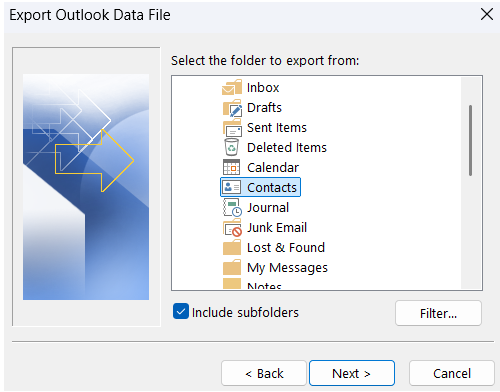Select the Calendar folder label
The image size is (500, 392).
pyautogui.click(x=273, y=168)
